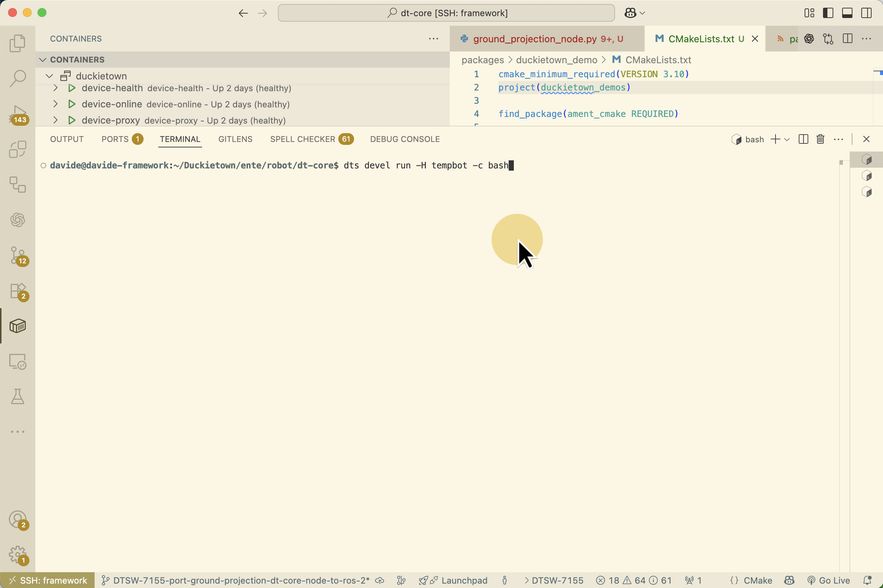Open the Source Control view with 12 badge
Image resolution: width=883 pixels, height=588 pixels.
pos(18,255)
